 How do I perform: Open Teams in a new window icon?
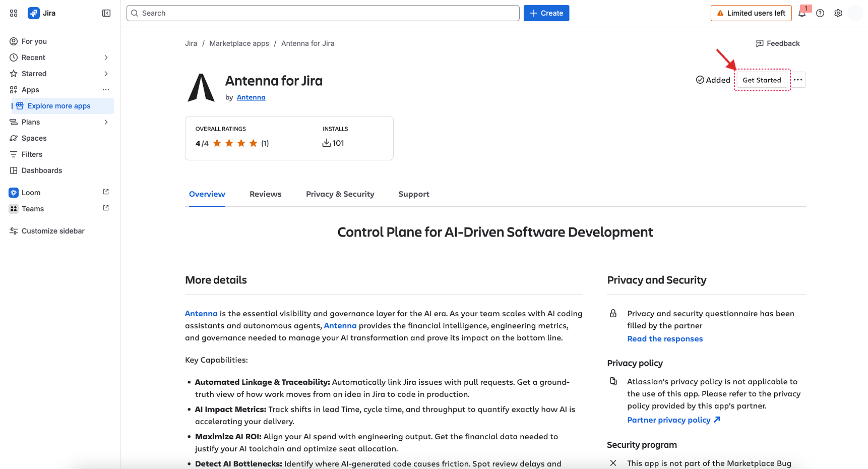click(106, 208)
